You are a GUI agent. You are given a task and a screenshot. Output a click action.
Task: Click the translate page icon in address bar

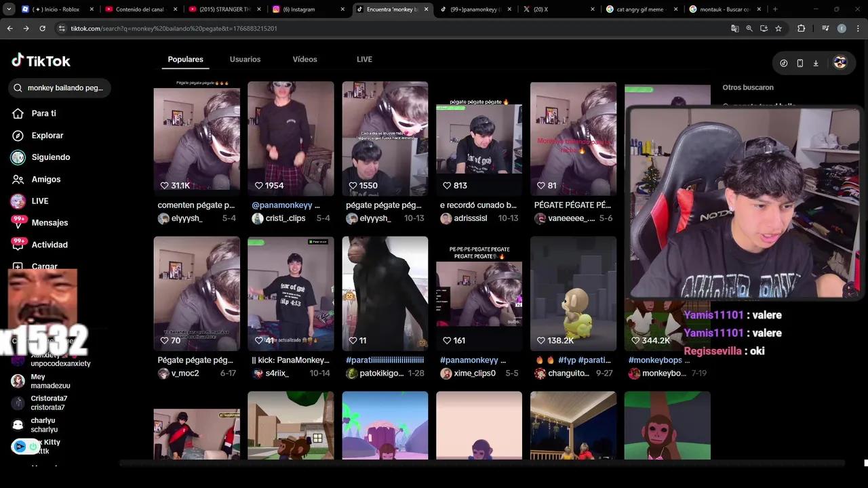coord(734,28)
